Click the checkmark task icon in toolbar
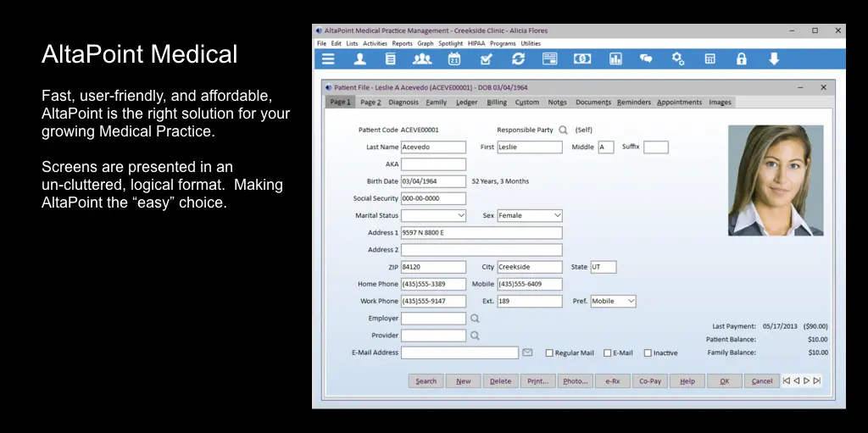Screen dimensions: 868x433 [486, 58]
